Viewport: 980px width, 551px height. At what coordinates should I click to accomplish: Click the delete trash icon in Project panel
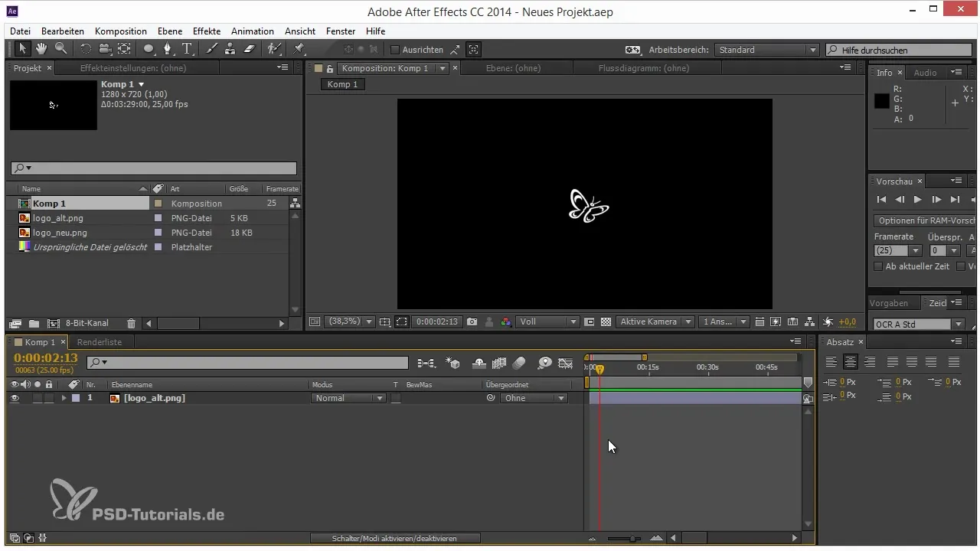click(131, 324)
